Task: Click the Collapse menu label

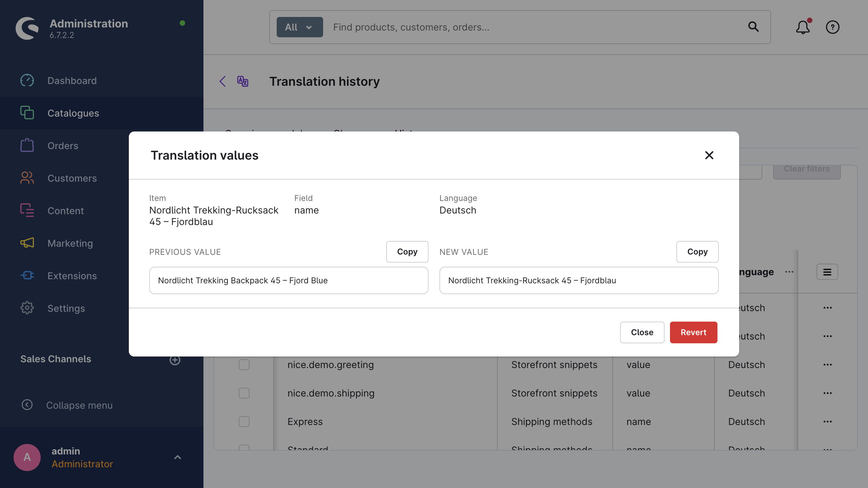Action: pos(79,405)
